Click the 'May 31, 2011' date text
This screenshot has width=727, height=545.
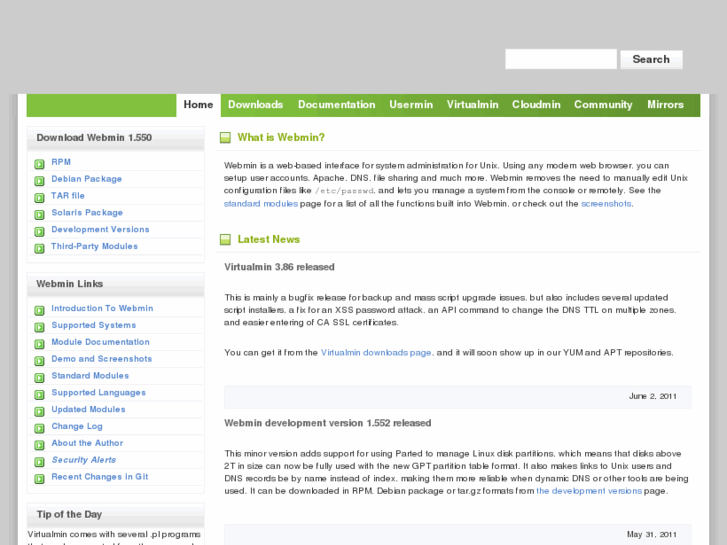[x=652, y=534]
